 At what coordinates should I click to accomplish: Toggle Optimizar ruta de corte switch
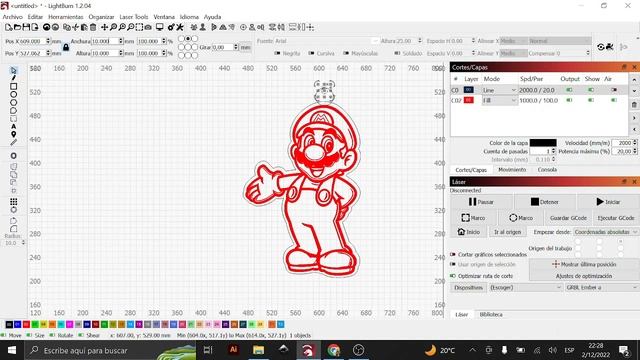coord(453,276)
